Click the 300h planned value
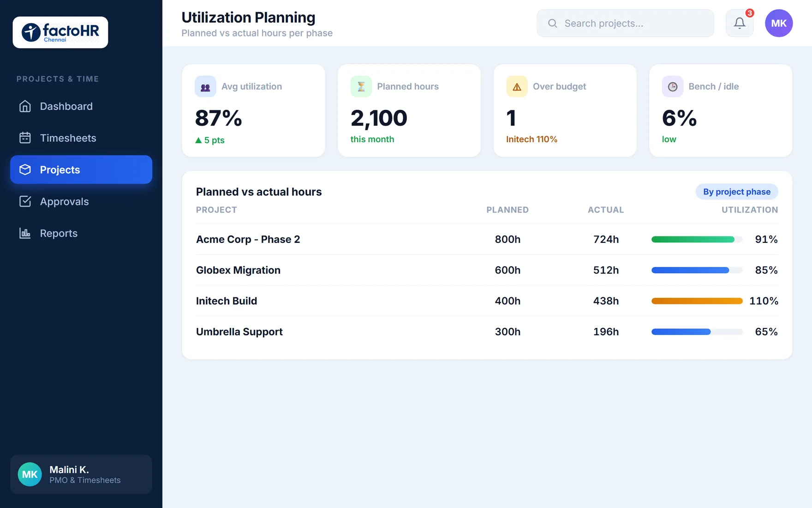Screen dimensions: 812x508 [507, 332]
